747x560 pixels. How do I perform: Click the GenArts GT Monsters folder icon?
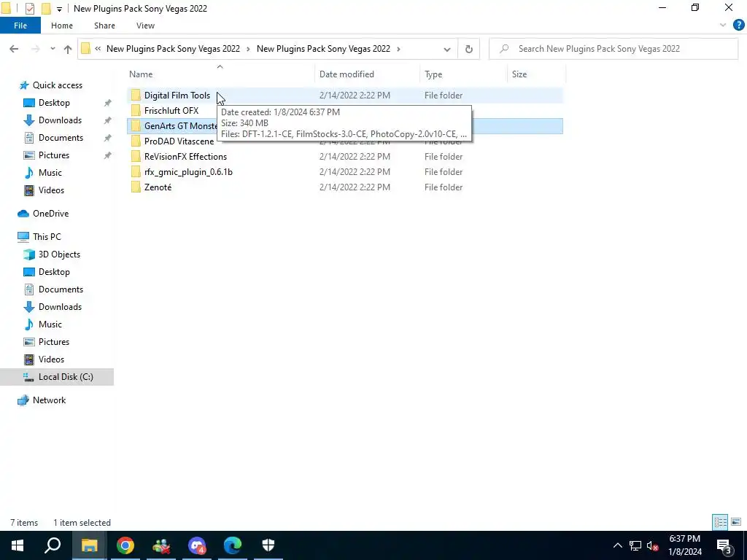136,126
